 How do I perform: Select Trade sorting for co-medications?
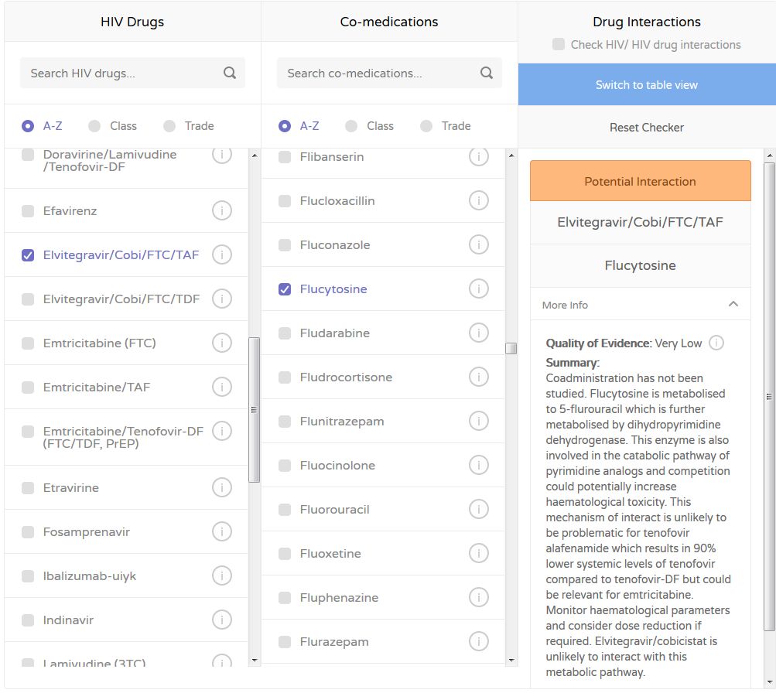coord(426,126)
